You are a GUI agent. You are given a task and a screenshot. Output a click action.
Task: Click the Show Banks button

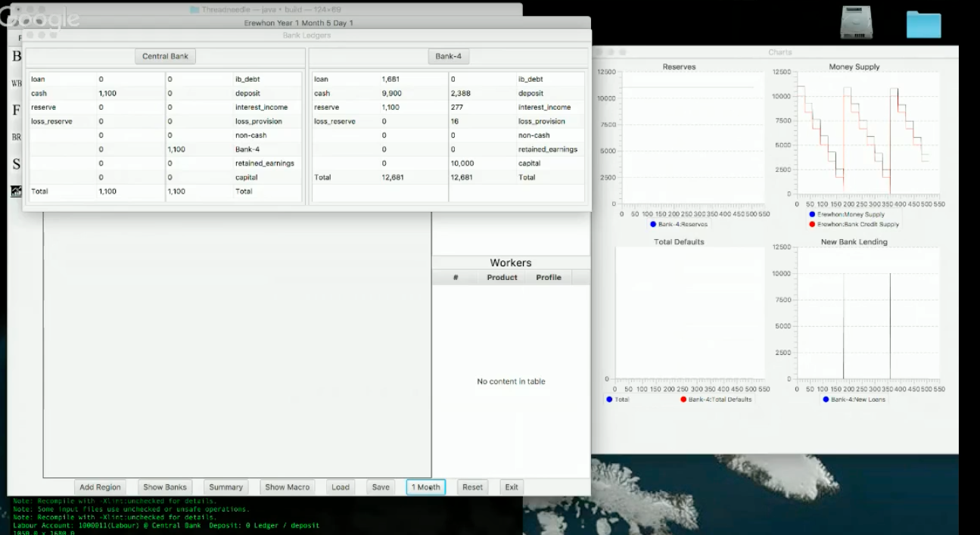click(x=164, y=487)
